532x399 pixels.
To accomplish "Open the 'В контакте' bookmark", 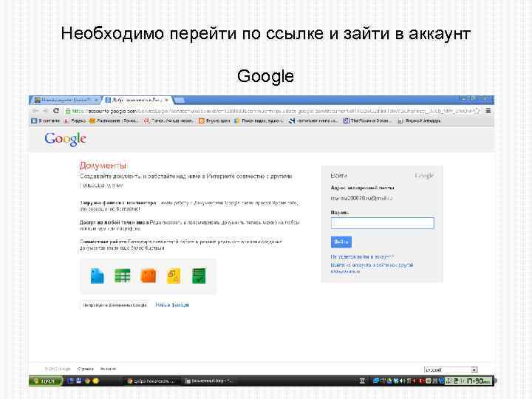I will tap(46, 120).
